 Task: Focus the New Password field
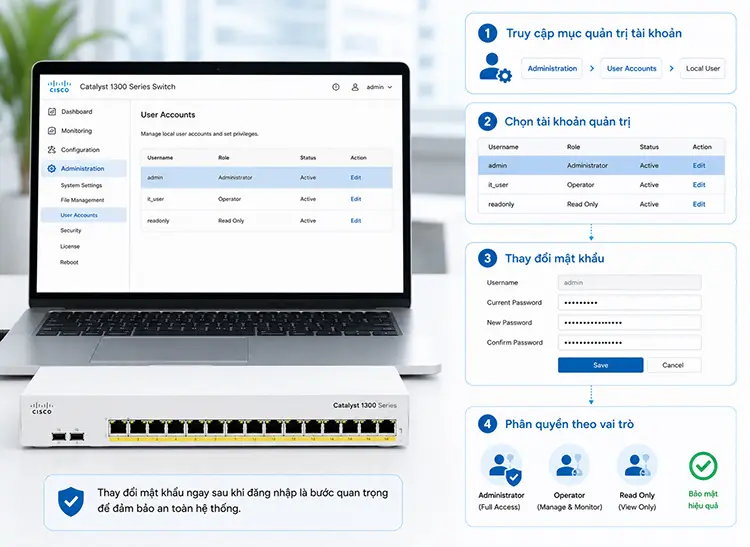coord(629,322)
